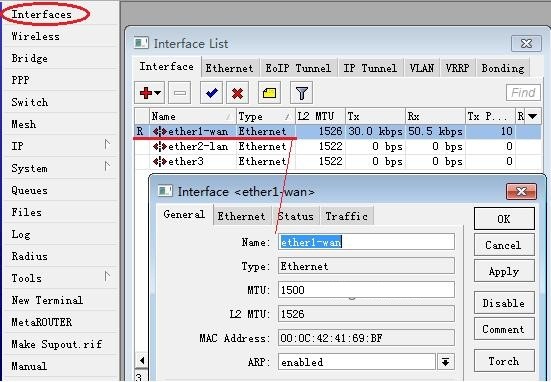Open the MetaROUTER menu item
This screenshot has height=382, width=551.
[x=41, y=322]
